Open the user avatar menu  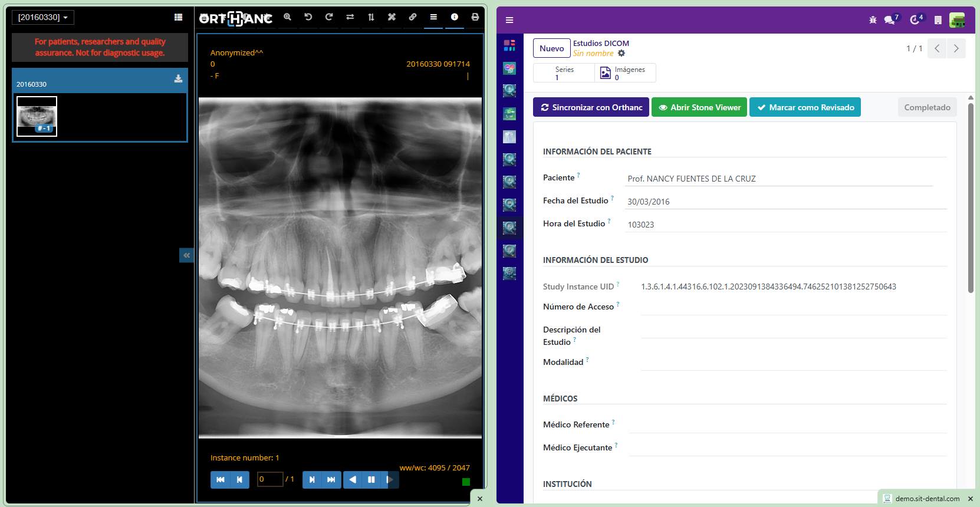(957, 20)
